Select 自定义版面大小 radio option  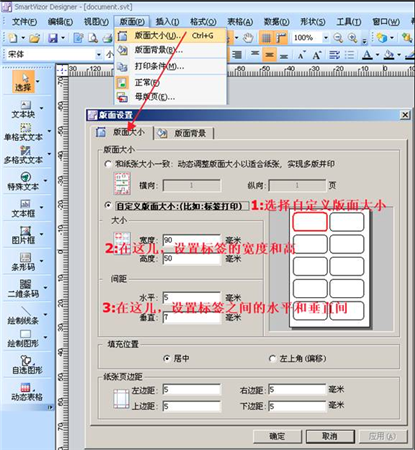coord(108,206)
